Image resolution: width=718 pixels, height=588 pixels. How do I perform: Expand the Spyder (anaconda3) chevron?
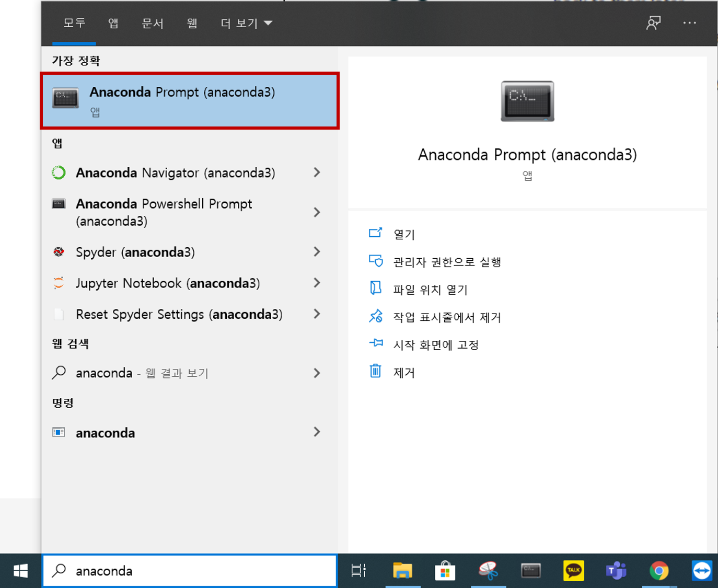[317, 251]
